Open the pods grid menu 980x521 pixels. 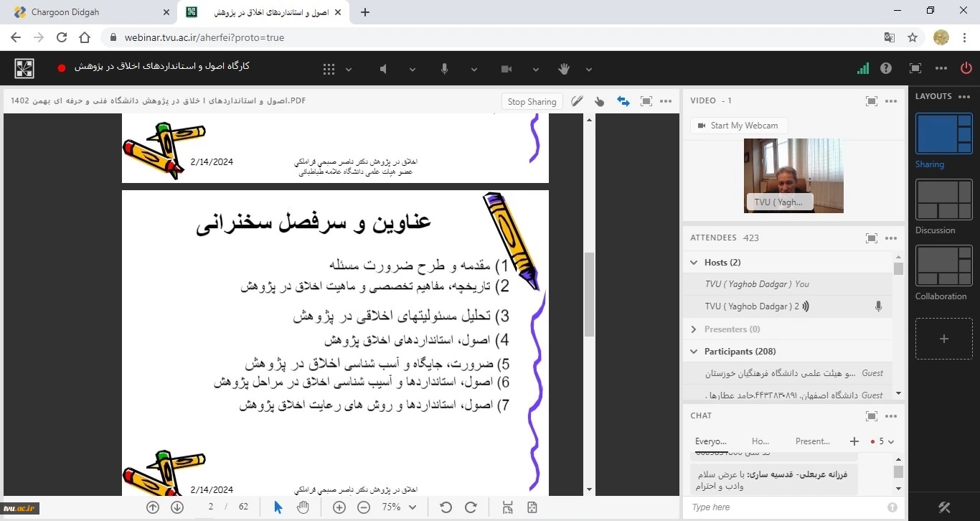[329, 69]
